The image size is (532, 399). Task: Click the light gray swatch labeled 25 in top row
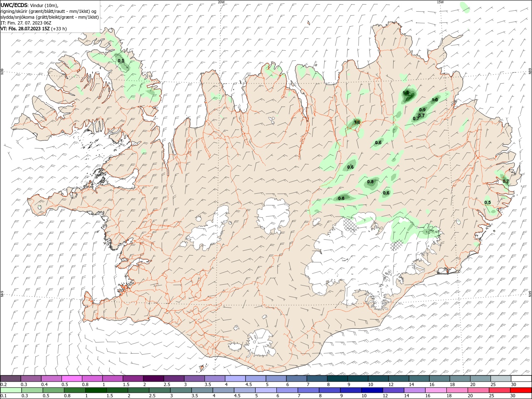click(x=501, y=379)
